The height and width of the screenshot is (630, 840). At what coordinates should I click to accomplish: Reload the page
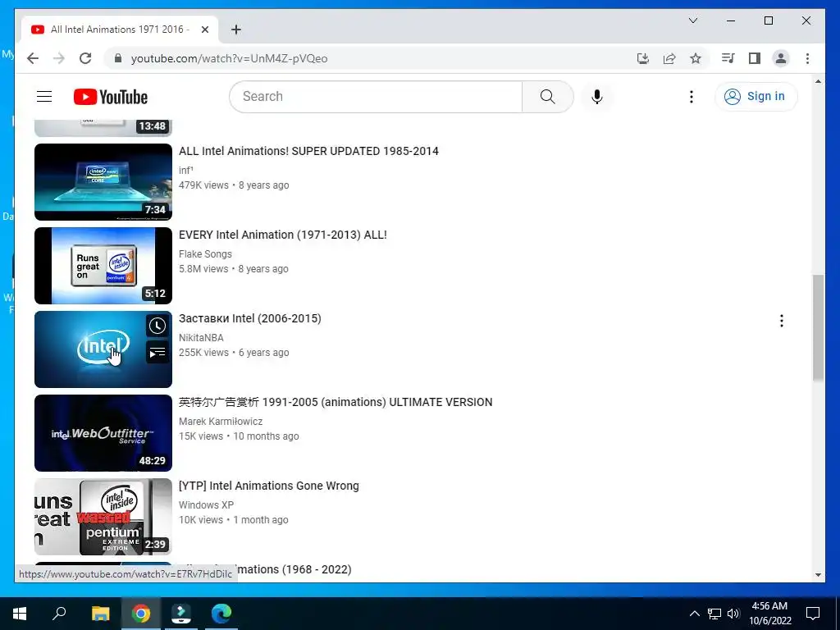[x=85, y=58]
